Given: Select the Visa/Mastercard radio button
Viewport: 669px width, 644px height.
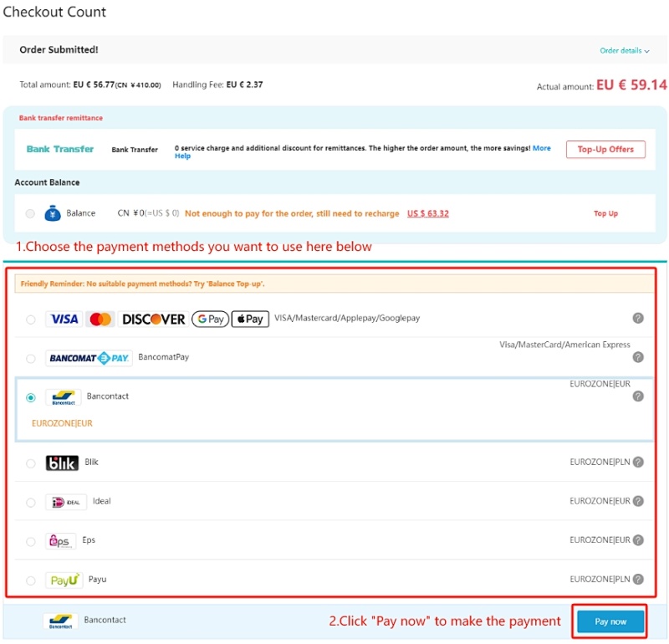Looking at the screenshot, I should 31,319.
